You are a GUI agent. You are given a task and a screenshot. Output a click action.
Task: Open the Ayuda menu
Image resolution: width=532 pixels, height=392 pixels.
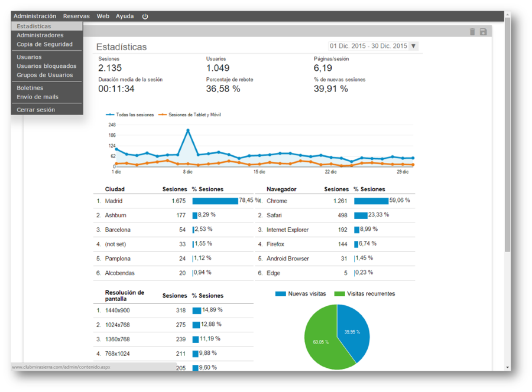point(125,17)
